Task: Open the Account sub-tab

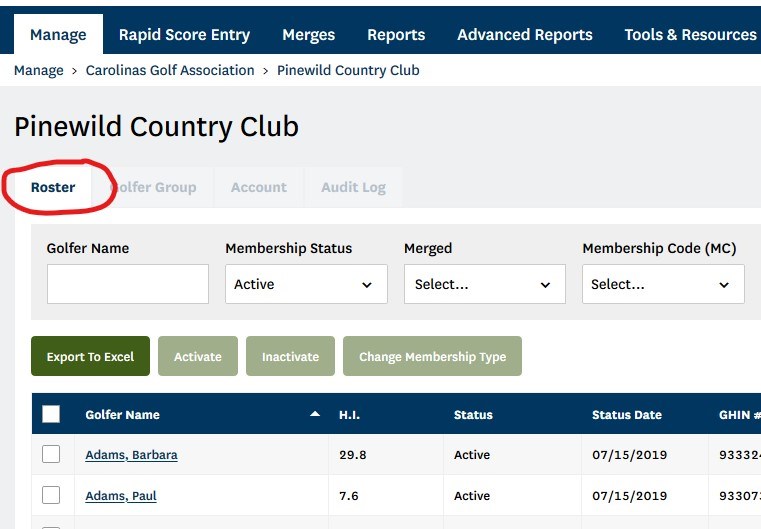Action: (259, 187)
